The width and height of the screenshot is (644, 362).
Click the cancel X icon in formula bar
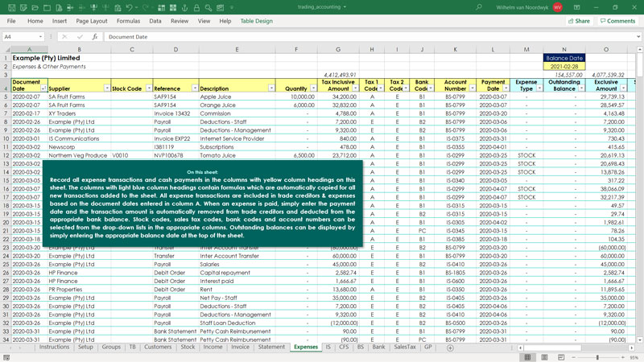64,36
